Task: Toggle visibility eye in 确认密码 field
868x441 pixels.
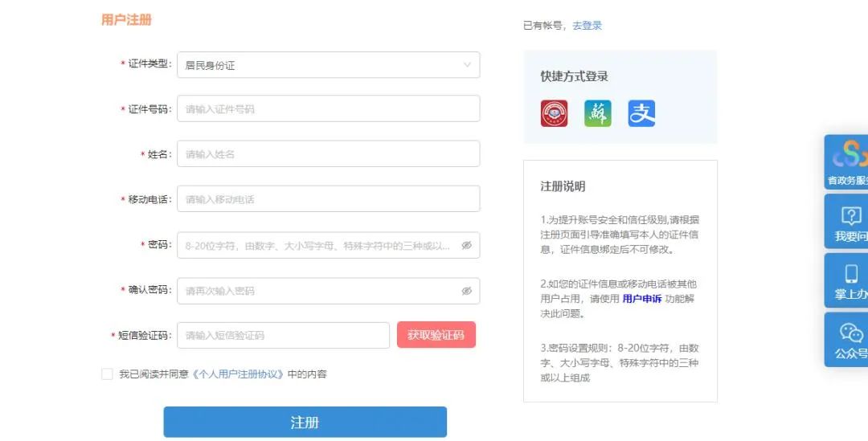Action: click(467, 291)
